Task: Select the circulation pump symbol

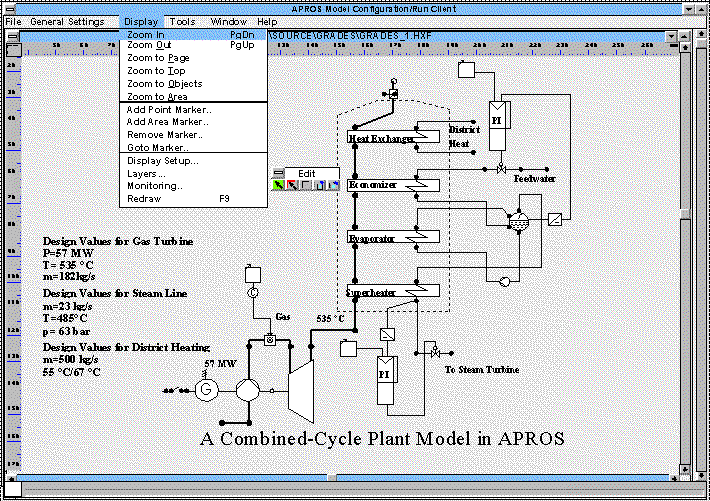Action: click(504, 281)
